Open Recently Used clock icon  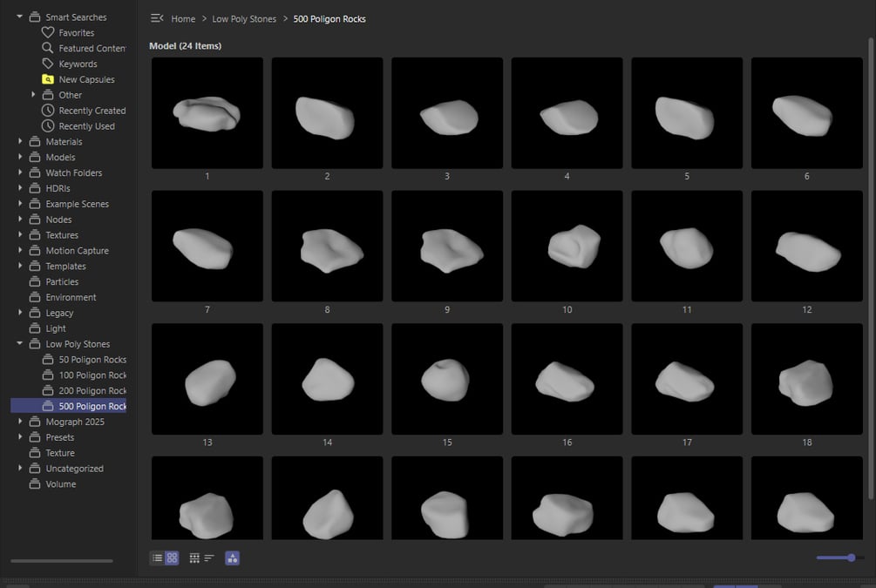pos(48,126)
